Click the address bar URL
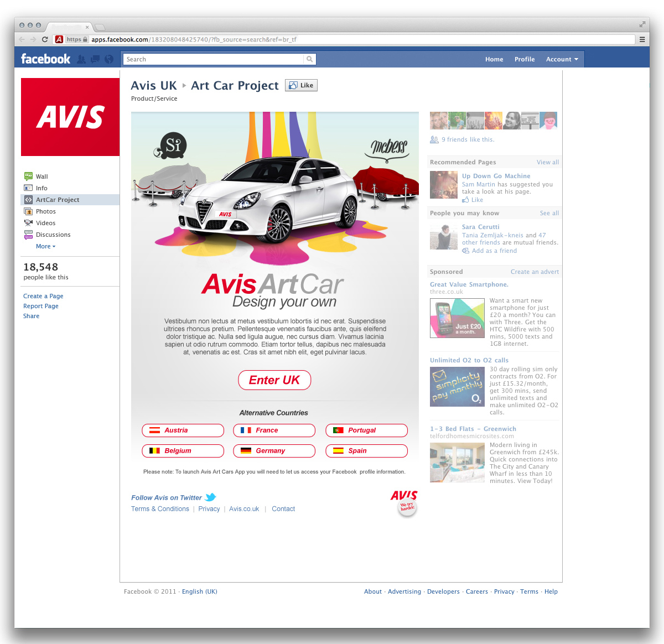This screenshot has width=664, height=644. pyautogui.click(x=194, y=39)
